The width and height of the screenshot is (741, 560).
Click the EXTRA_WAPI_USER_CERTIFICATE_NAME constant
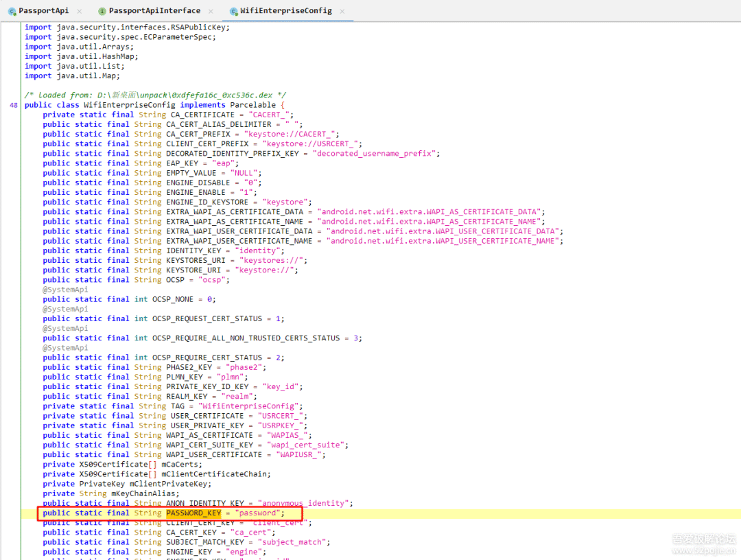coord(239,241)
